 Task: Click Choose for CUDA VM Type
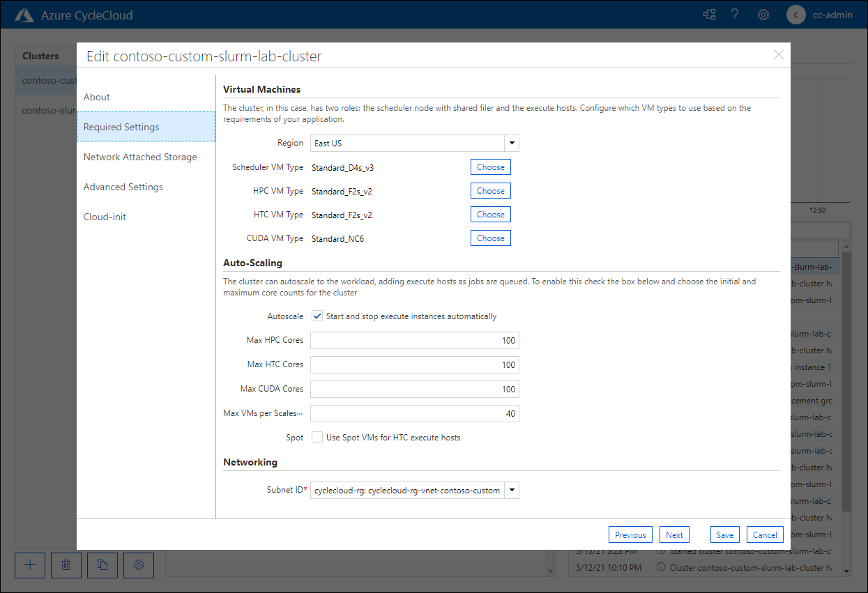(491, 238)
